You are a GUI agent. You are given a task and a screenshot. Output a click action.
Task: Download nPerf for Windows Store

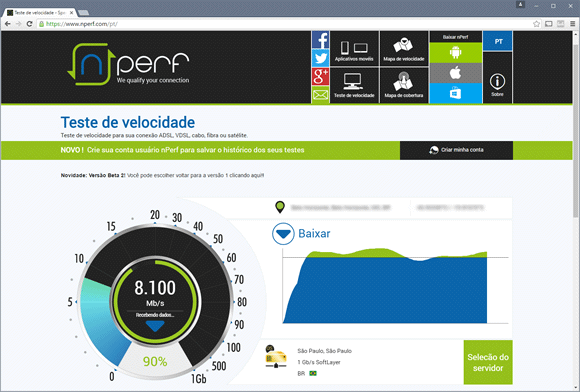coord(455,93)
